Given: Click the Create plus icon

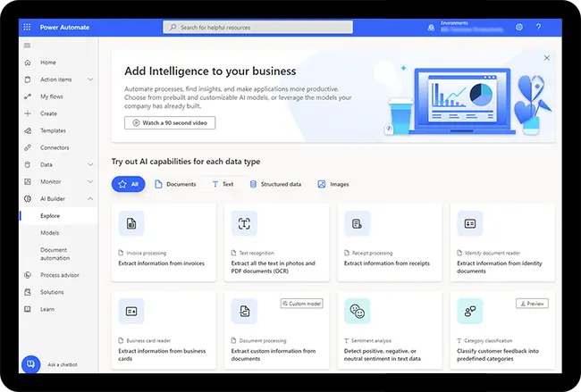Looking at the screenshot, I should (x=28, y=113).
